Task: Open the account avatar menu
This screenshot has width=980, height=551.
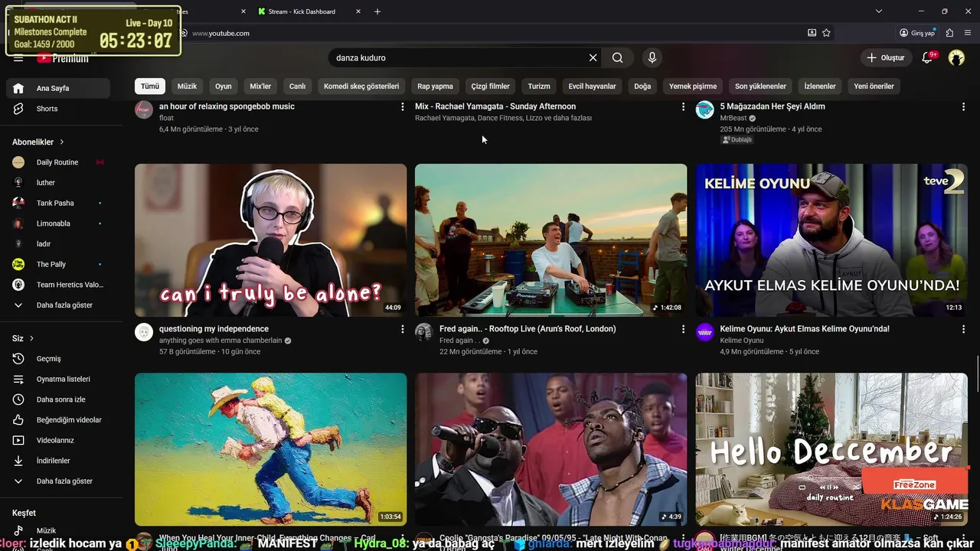Action: coord(956,57)
